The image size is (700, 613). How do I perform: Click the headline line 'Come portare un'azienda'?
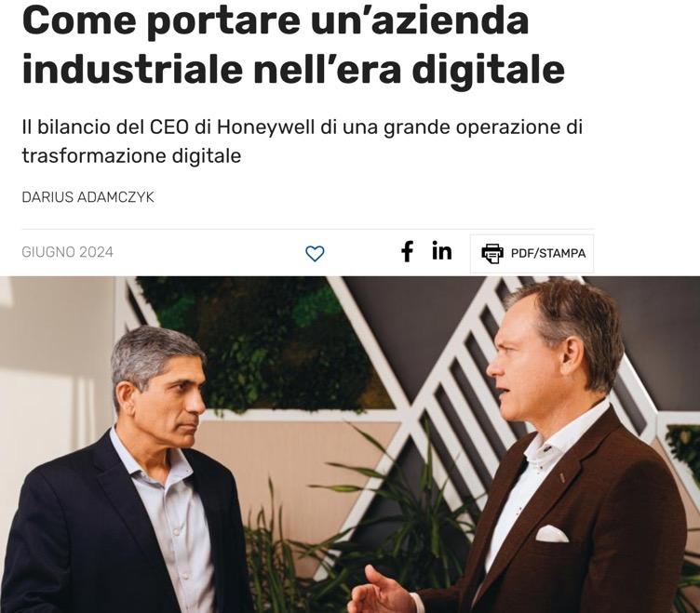pyautogui.click(x=276, y=21)
